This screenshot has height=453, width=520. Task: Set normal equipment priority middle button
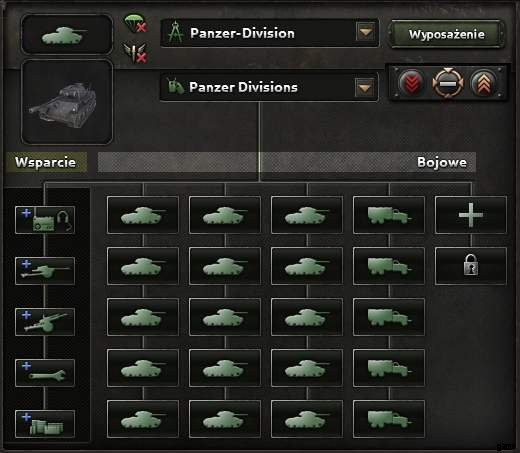(448, 82)
